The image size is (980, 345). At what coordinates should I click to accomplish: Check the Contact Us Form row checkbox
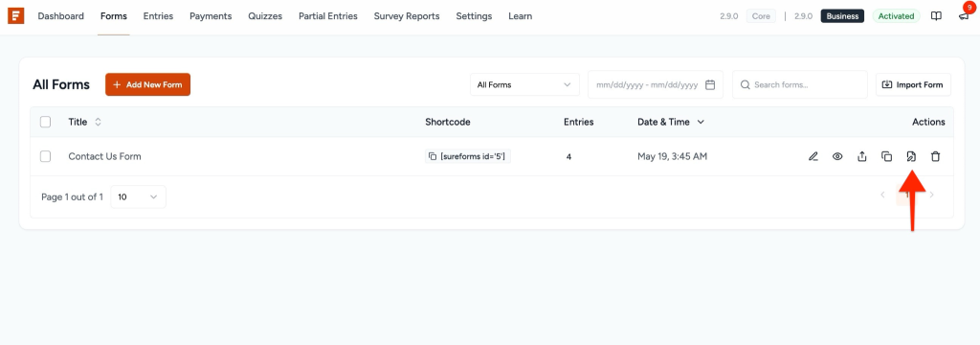[x=46, y=156]
